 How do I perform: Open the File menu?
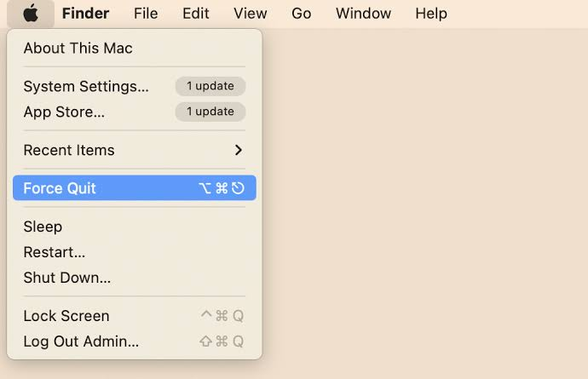click(146, 14)
